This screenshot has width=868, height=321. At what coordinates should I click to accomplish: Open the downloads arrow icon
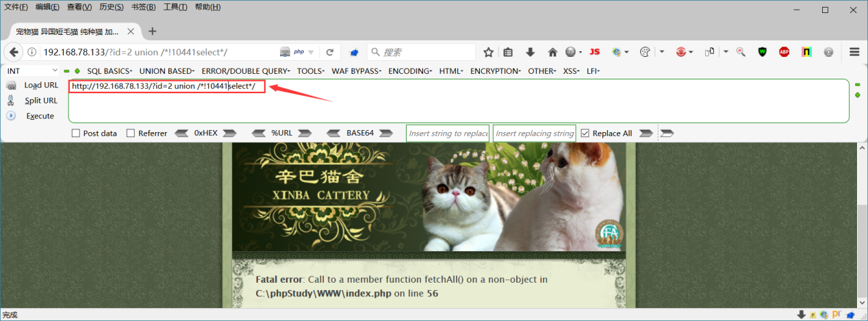coord(530,52)
